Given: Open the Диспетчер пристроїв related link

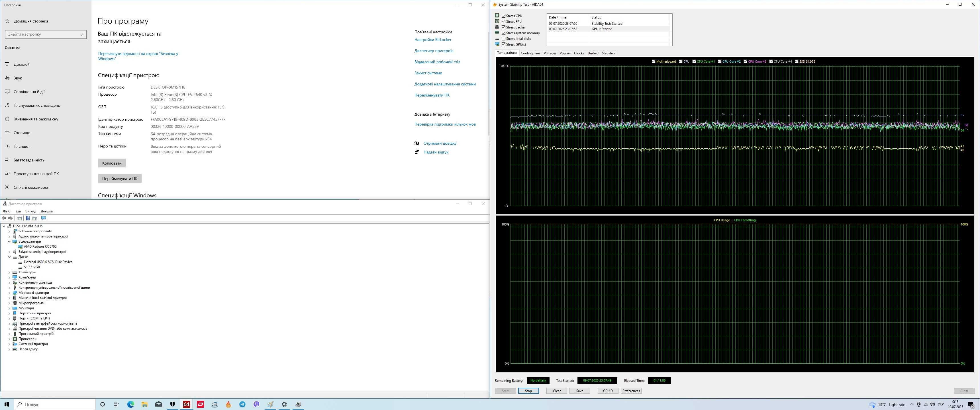Looking at the screenshot, I should coord(434,51).
